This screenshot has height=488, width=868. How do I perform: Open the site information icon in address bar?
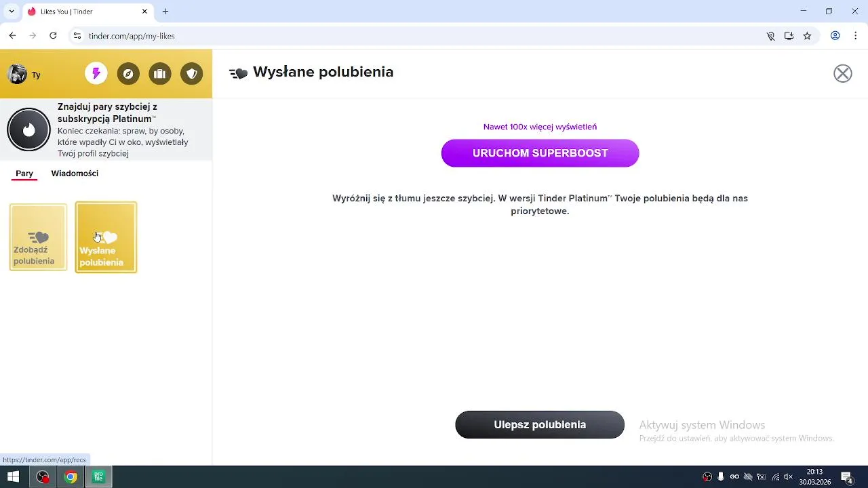click(x=77, y=36)
